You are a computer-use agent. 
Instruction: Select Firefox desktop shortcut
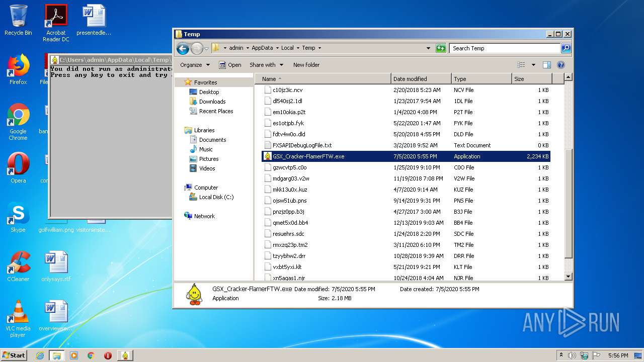click(x=18, y=69)
